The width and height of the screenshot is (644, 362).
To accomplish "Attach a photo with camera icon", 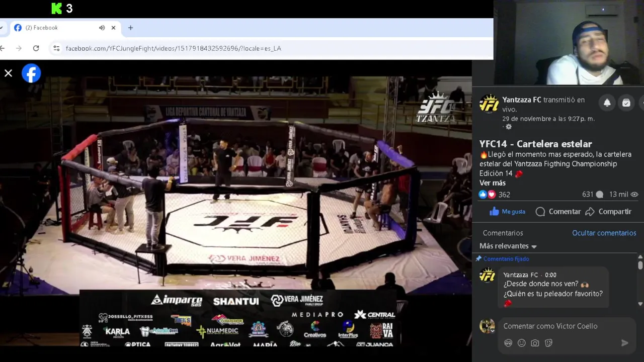I will click(535, 343).
